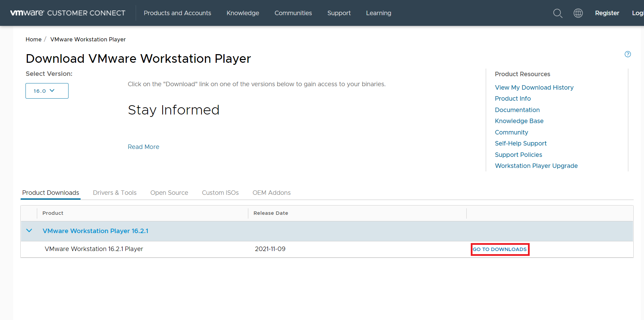Open the globe language selector

pos(578,13)
